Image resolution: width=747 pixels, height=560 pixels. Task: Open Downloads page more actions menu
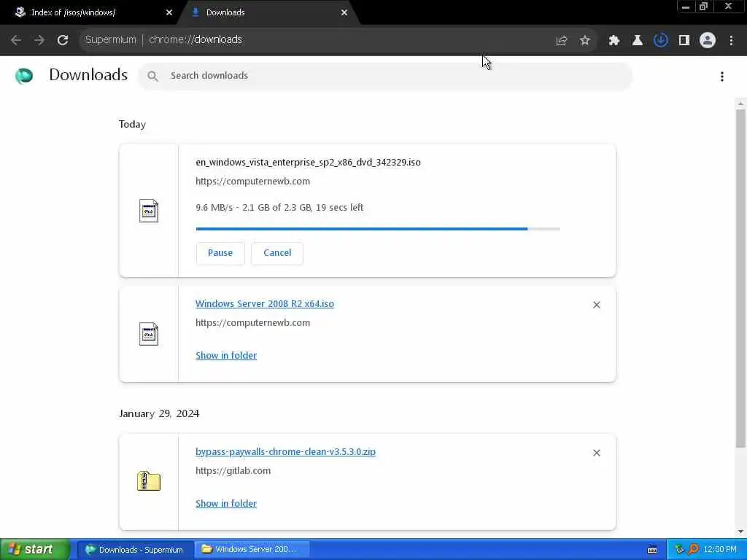[x=722, y=76]
